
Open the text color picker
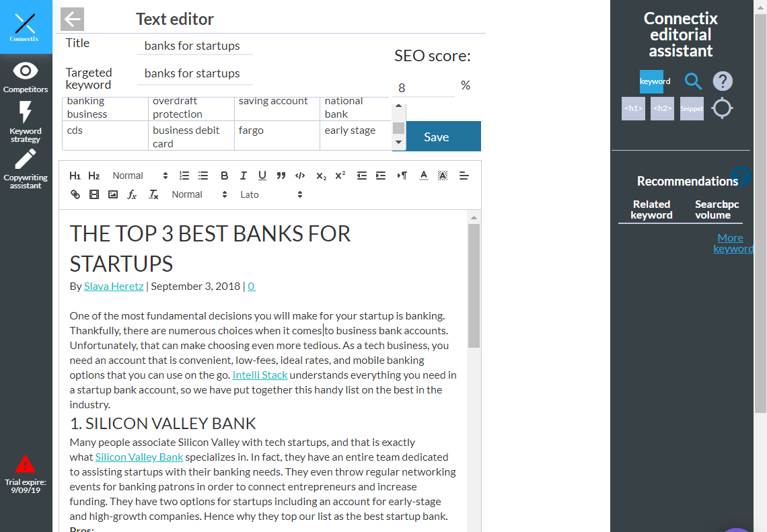[x=424, y=176]
